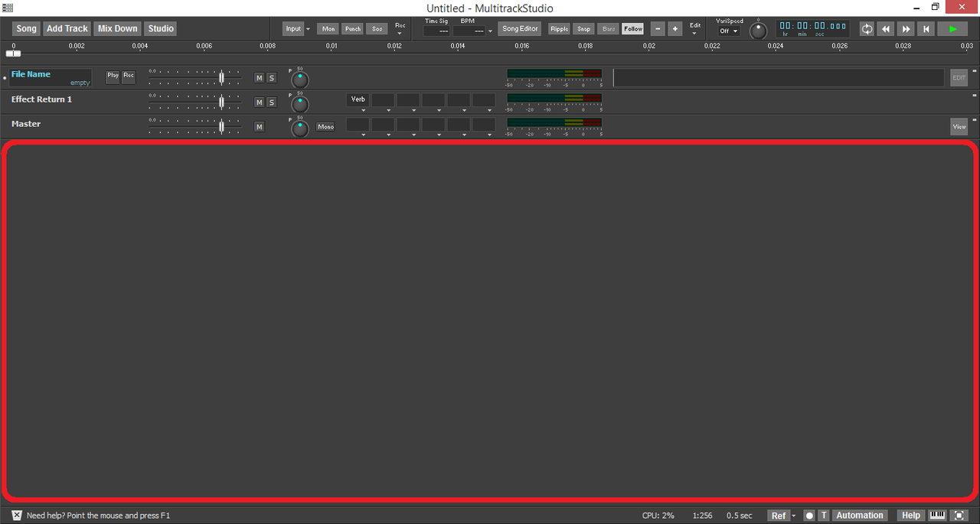The height and width of the screenshot is (524, 980).
Task: Open the second Effect Return 1 slot dropdown arrow
Action: tap(388, 110)
